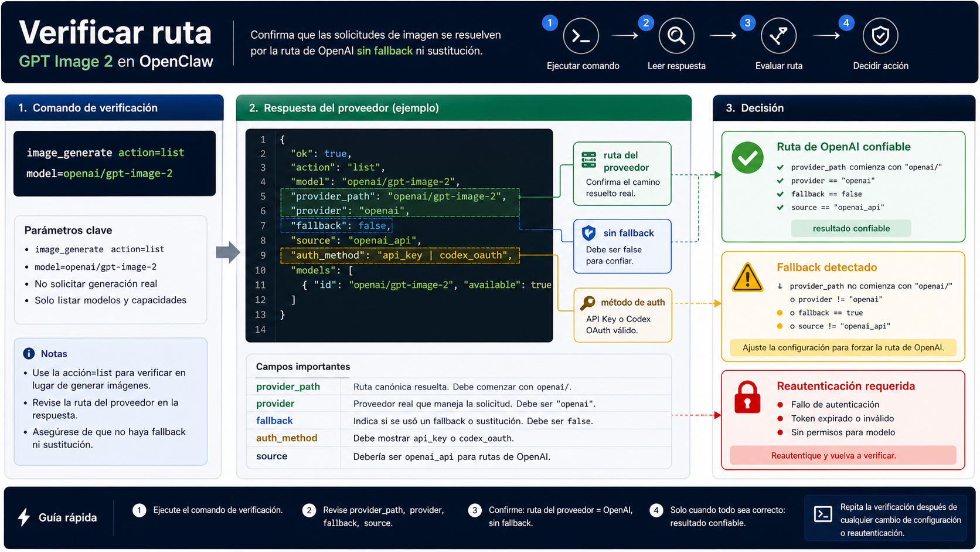Click the highlighted "auth_method" code line
980x552 pixels.
400,255
